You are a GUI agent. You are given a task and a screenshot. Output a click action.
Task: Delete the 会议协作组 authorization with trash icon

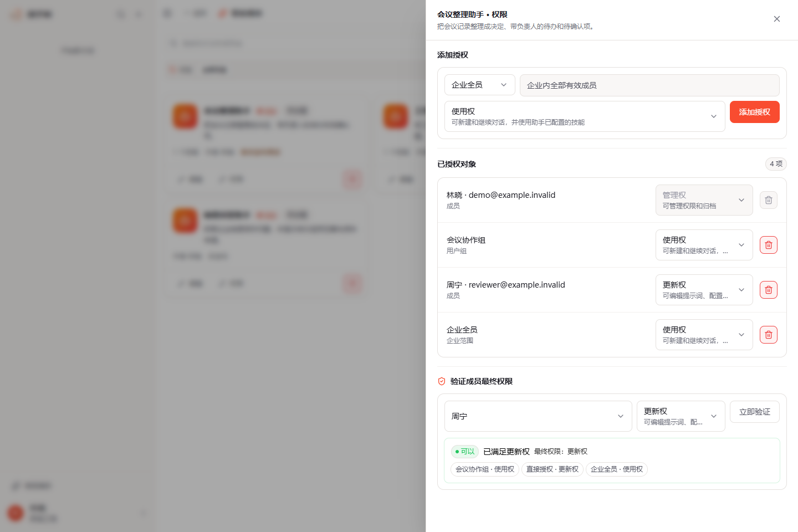click(769, 245)
